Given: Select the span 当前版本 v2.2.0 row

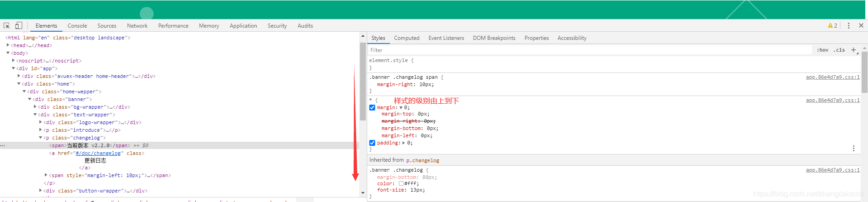Looking at the screenshot, I should point(180,145).
